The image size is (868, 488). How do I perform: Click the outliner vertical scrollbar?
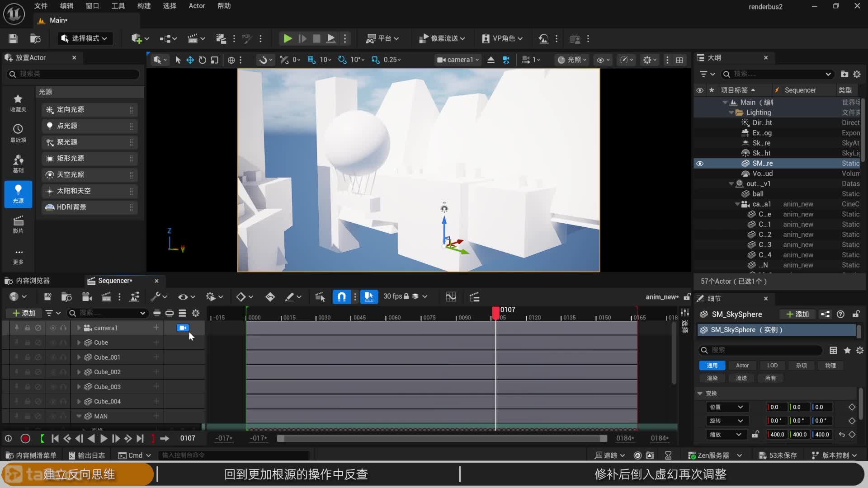click(x=863, y=130)
